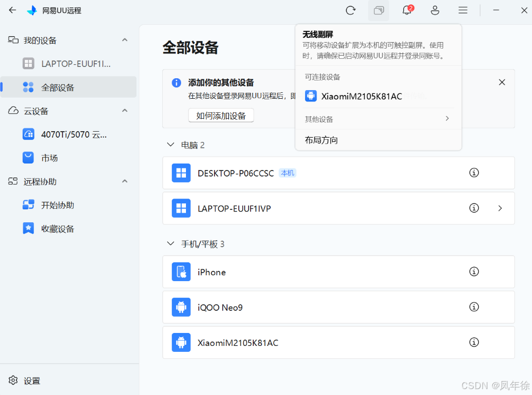The height and width of the screenshot is (395, 532).
Task: Minimize the 网易UU远程 window
Action: 496,11
